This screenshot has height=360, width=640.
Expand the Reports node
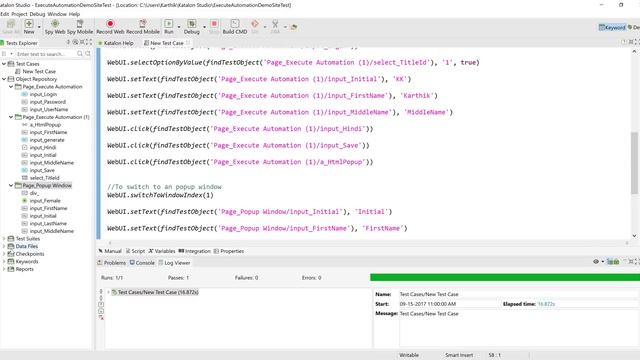(4, 269)
